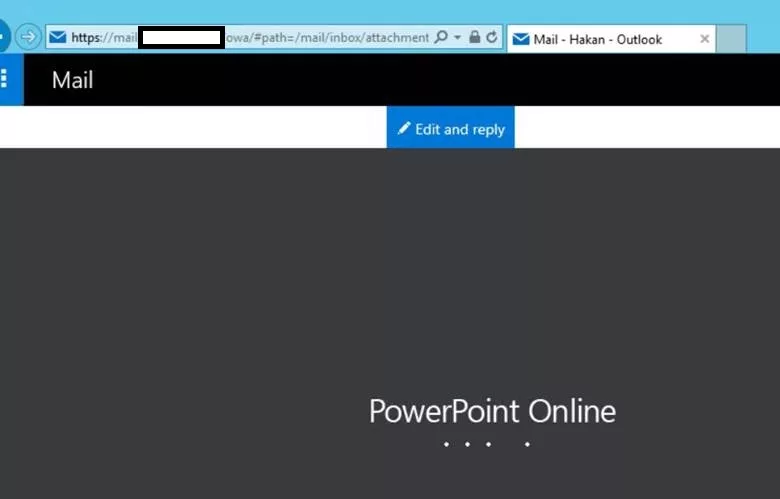This screenshot has width=780, height=499.
Task: Expand the address bar dropdown arrow
Action: pyautogui.click(x=457, y=37)
